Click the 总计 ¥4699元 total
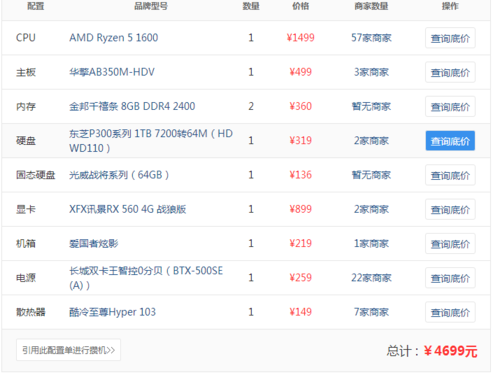 (432, 351)
